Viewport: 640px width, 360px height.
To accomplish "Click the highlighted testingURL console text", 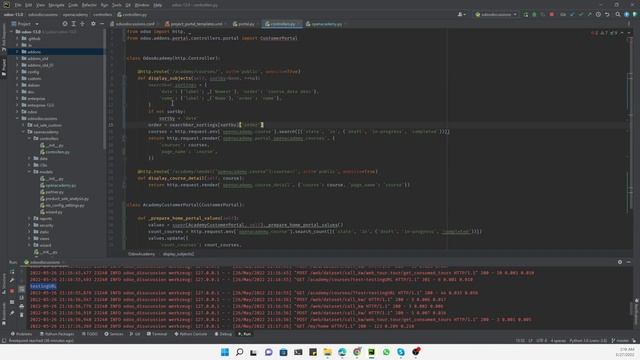I will [43, 286].
